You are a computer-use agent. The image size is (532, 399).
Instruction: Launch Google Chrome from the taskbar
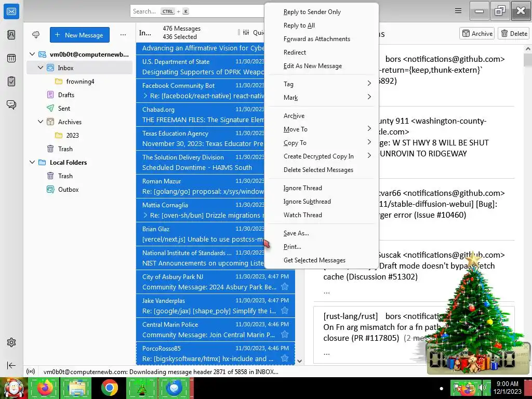point(109,388)
